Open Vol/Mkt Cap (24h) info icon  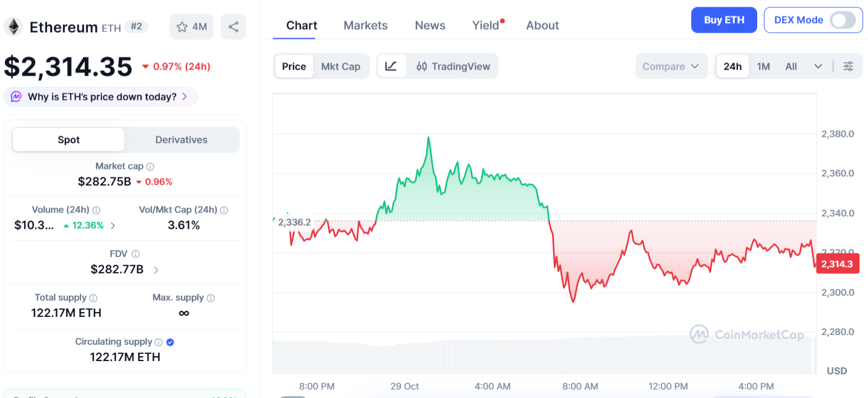coord(224,210)
